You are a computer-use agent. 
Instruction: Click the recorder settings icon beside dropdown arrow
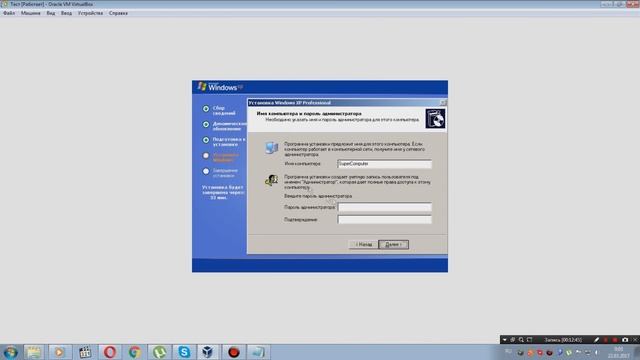point(513,340)
